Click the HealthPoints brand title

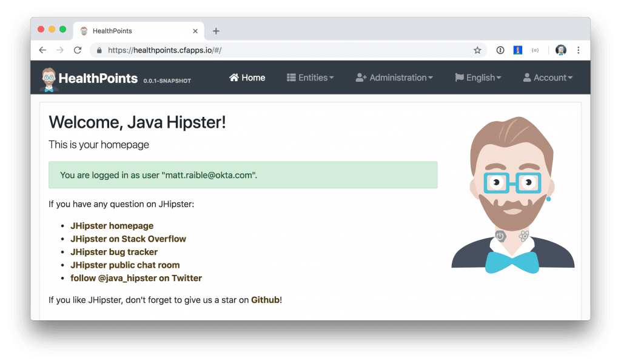pyautogui.click(x=98, y=78)
